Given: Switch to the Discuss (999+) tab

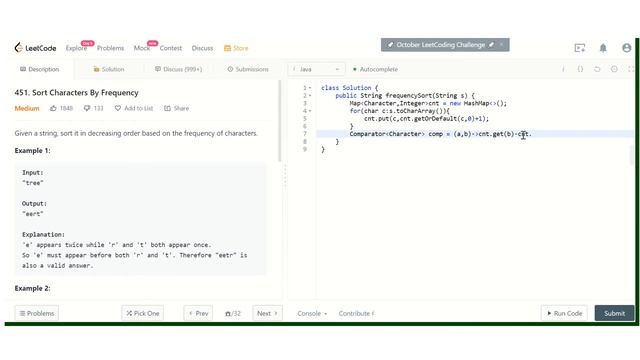Looking at the screenshot, I should click(178, 69).
